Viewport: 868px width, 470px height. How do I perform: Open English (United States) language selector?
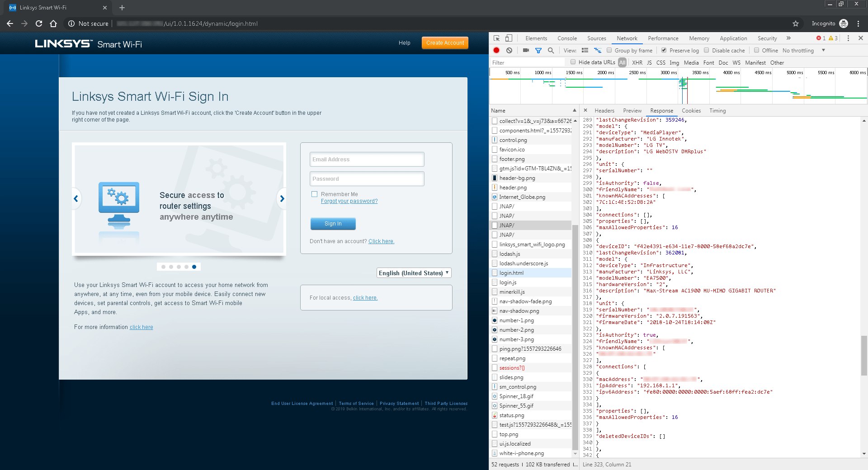(x=414, y=273)
